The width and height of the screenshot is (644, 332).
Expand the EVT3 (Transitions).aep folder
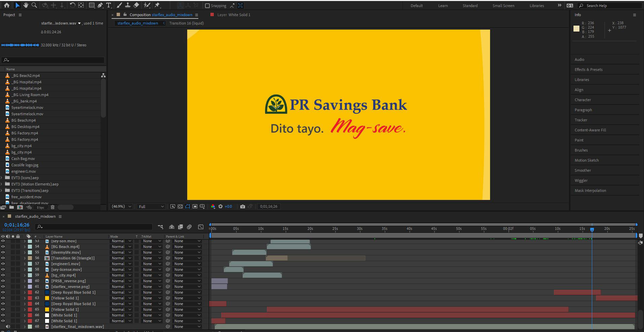click(2, 191)
